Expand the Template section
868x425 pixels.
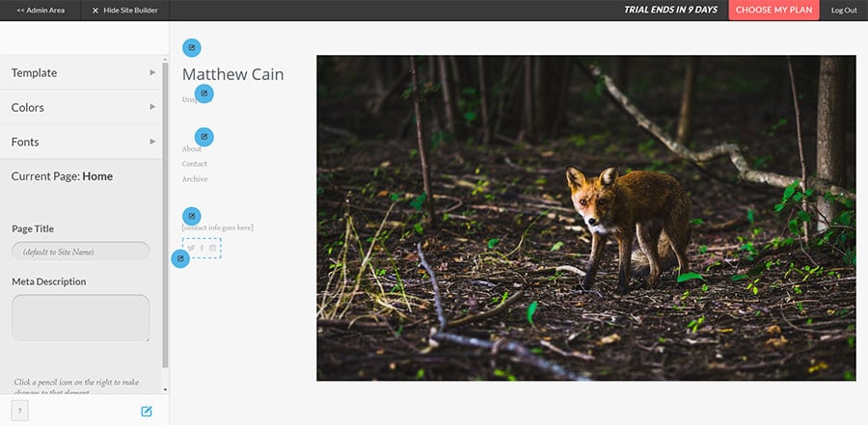[82, 72]
